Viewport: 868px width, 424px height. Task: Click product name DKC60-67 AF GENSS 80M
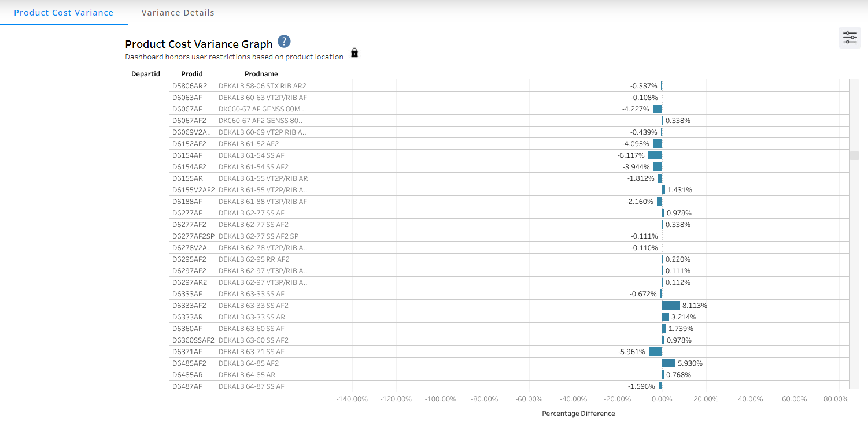pyautogui.click(x=263, y=109)
